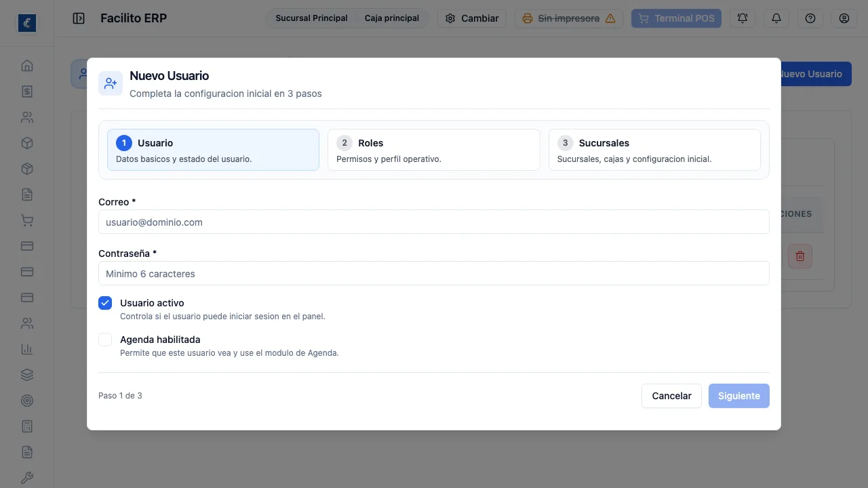The image size is (868, 488).
Task: Click the Facilito ERP title text
Action: 134,18
